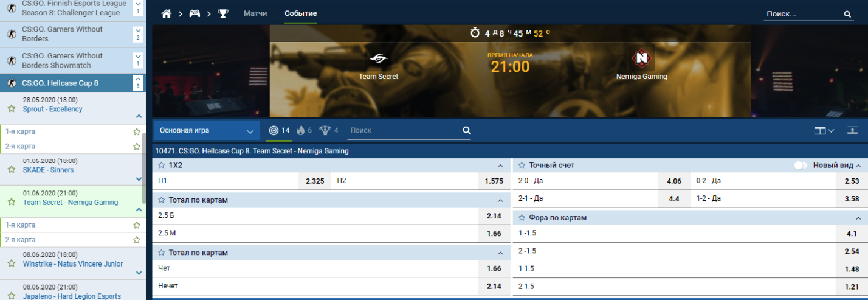Select the flame icon filter showing 6
Image resolution: width=868 pixels, height=300 pixels.
coord(301,130)
